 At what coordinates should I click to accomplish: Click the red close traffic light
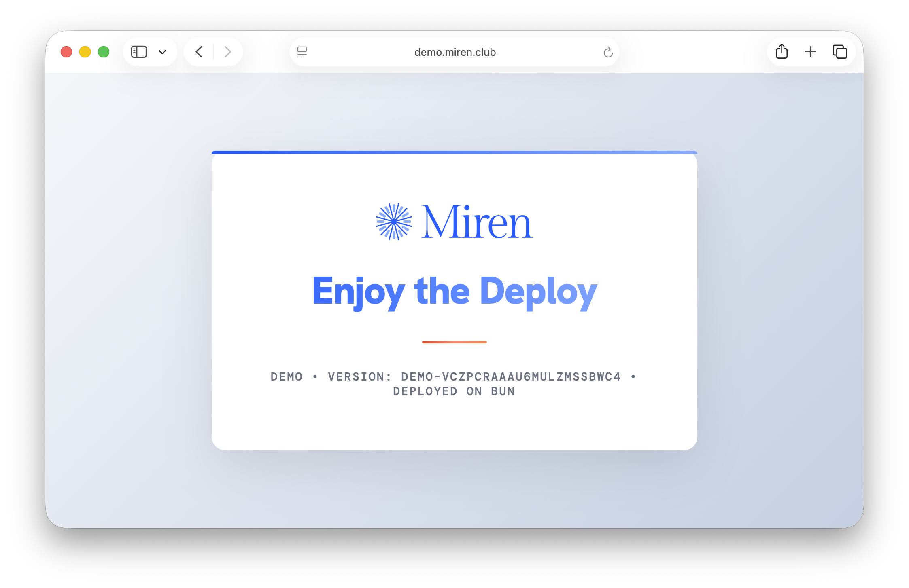point(66,52)
